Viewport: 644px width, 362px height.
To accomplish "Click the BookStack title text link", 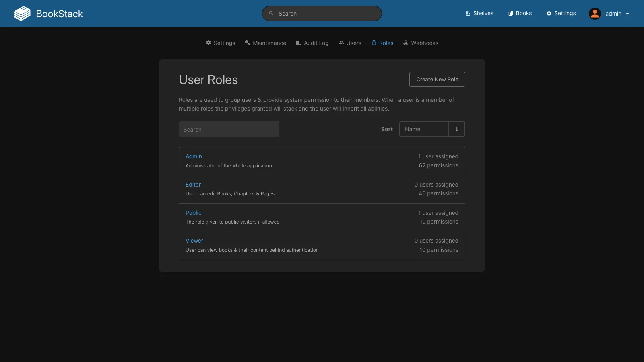I will click(x=60, y=14).
